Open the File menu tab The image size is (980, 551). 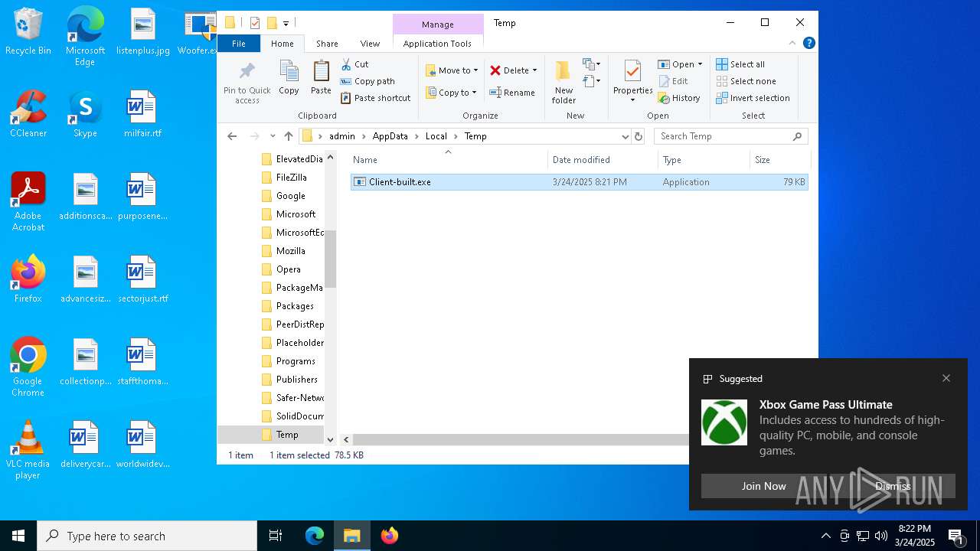239,44
